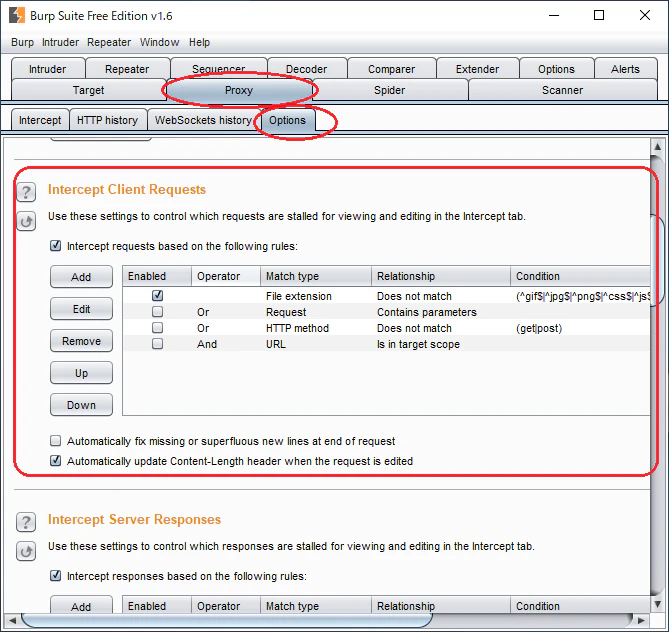Open the WebSockets history sub-tab
The height and width of the screenshot is (632, 669).
pyautogui.click(x=204, y=120)
